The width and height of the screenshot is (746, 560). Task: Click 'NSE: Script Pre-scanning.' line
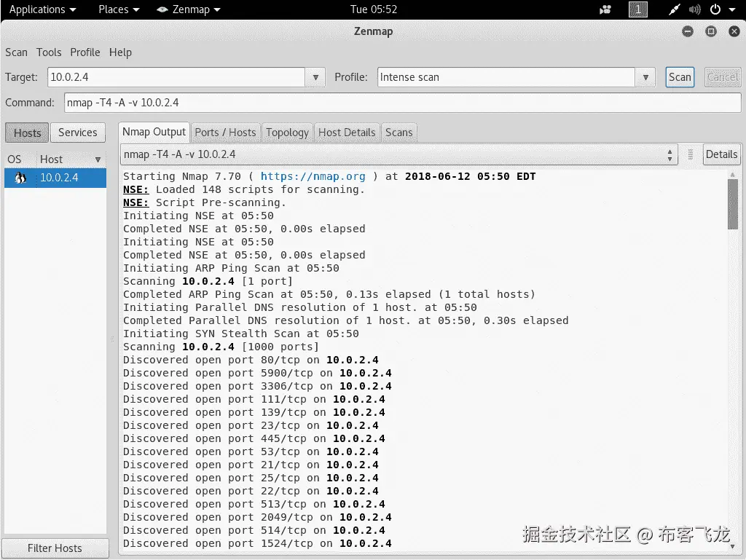click(x=205, y=202)
